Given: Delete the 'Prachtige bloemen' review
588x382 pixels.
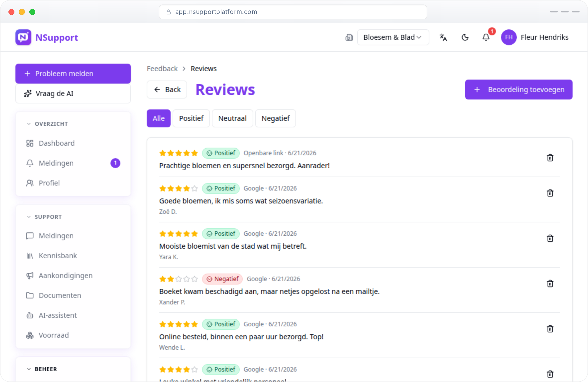Looking at the screenshot, I should tap(550, 158).
